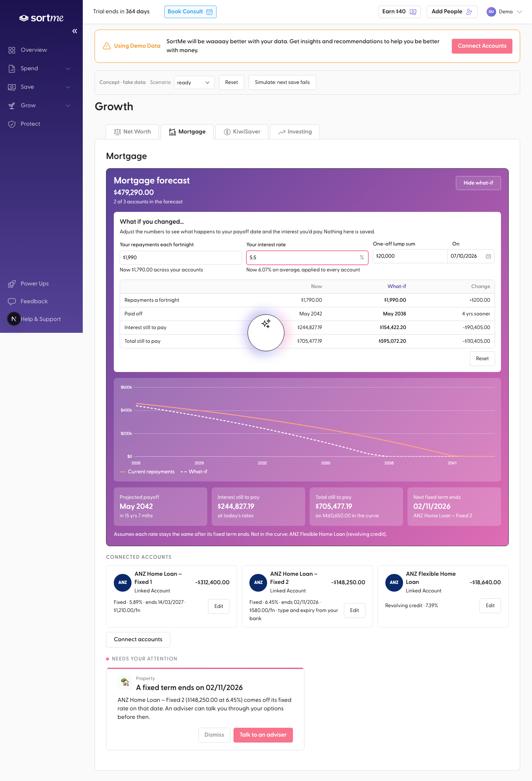This screenshot has width=532, height=781.
Task: Click the Protect shield icon
Action: click(x=12, y=124)
